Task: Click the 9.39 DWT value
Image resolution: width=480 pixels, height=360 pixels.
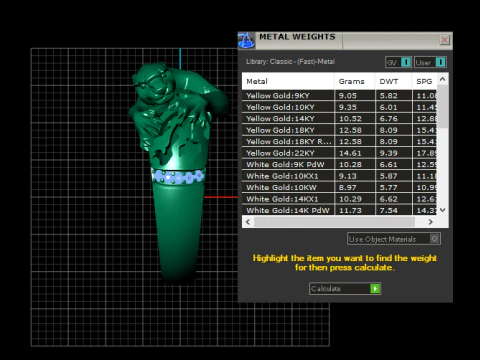Action: pos(389,153)
